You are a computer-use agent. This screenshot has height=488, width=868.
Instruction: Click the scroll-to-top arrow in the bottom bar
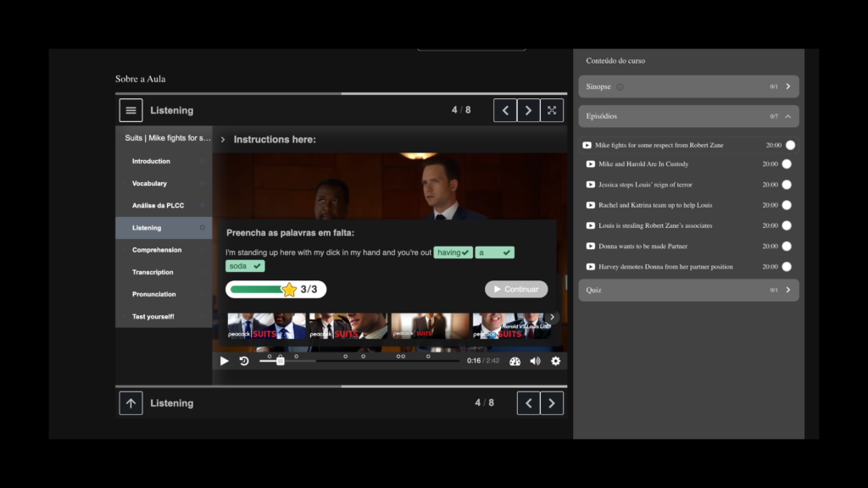pos(131,403)
